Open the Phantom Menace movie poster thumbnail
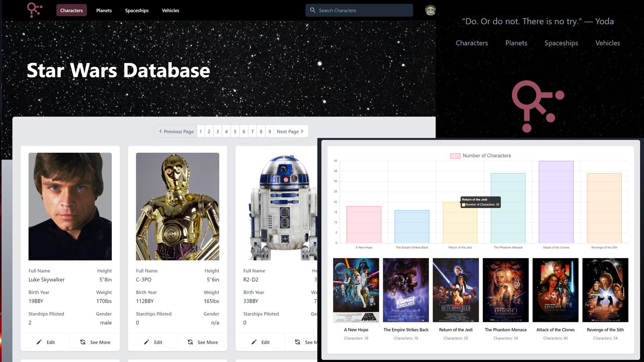 pyautogui.click(x=505, y=290)
